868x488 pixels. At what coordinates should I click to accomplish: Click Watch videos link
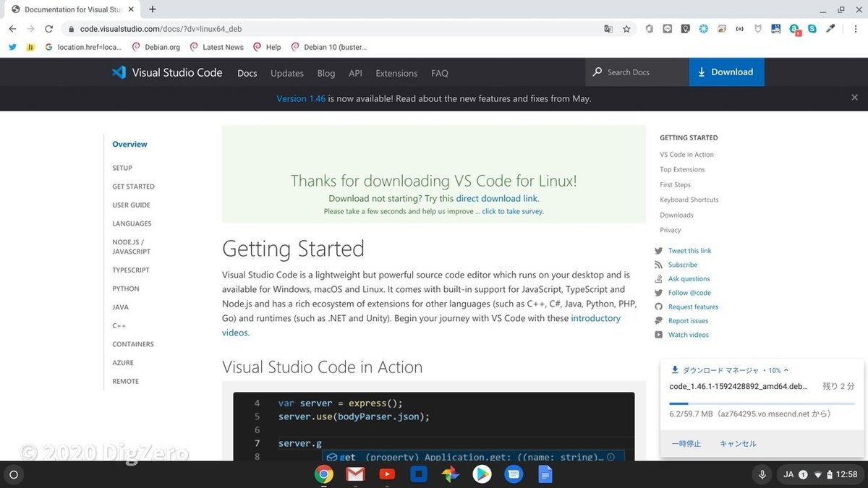(689, 335)
